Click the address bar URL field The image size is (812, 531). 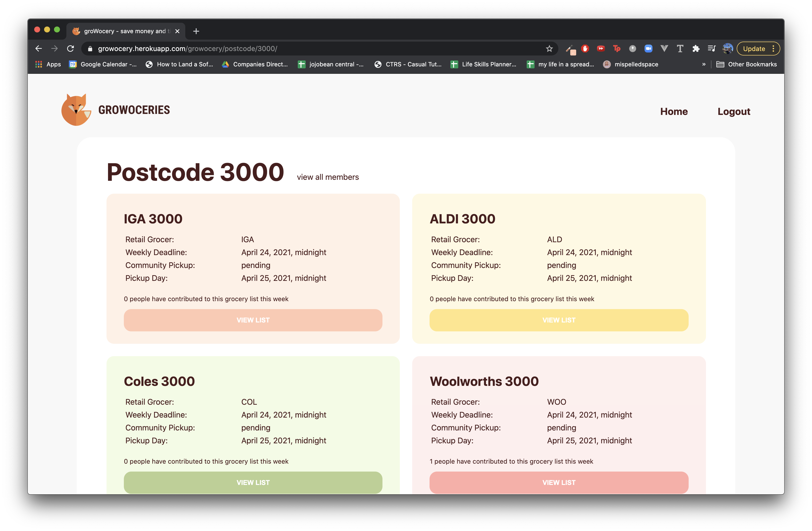pyautogui.click(x=307, y=49)
